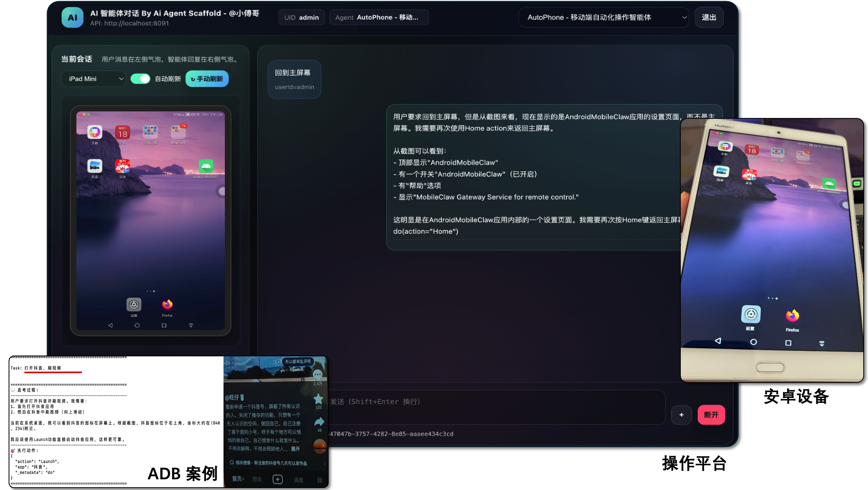Launch the AndroidMobileClaw green app icon
This screenshot has height=490, width=868.
point(206,166)
